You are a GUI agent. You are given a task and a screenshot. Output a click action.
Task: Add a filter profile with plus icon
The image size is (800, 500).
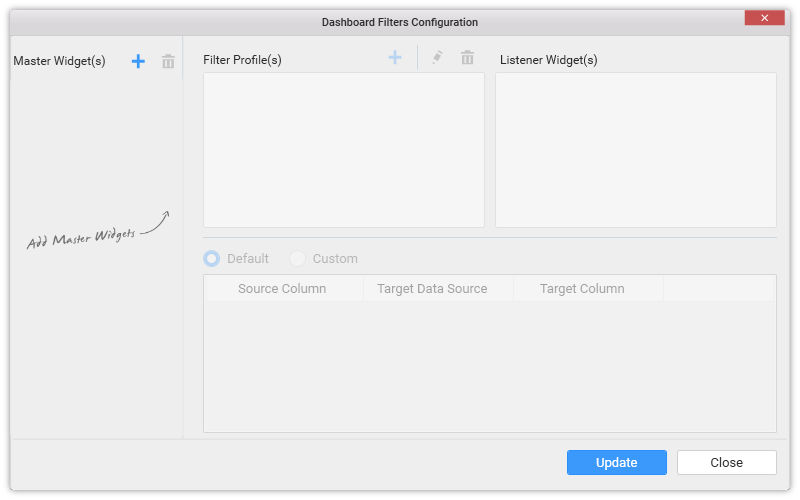(394, 58)
